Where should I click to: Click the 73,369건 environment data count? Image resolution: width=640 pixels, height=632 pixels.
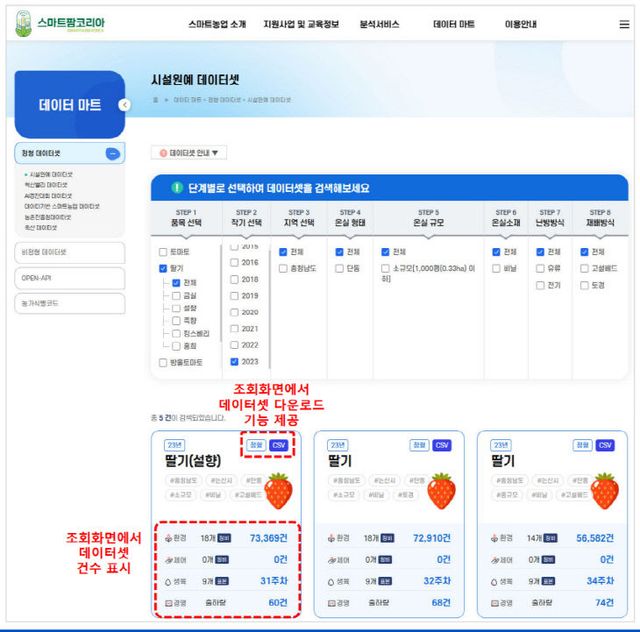[x=268, y=538]
